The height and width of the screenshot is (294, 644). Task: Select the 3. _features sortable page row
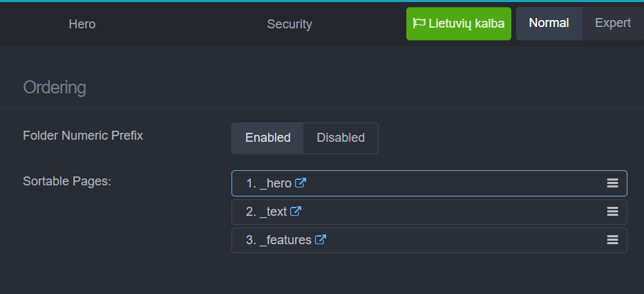429,240
